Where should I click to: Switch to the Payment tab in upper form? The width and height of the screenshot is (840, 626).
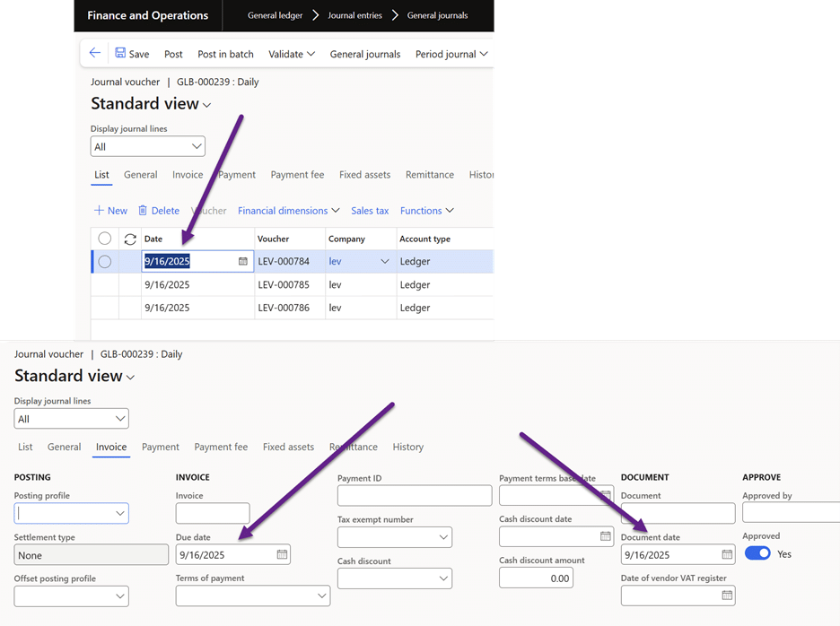[237, 175]
